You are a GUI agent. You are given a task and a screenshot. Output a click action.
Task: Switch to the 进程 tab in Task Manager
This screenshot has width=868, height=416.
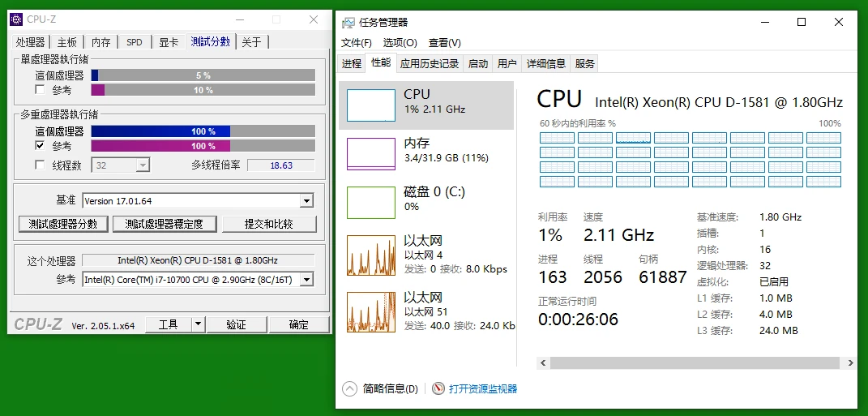point(352,64)
